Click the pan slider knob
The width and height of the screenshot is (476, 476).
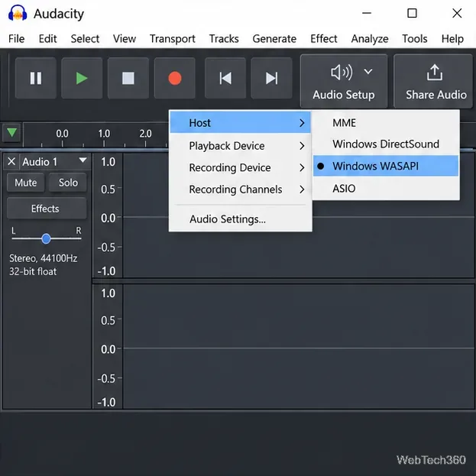click(46, 239)
